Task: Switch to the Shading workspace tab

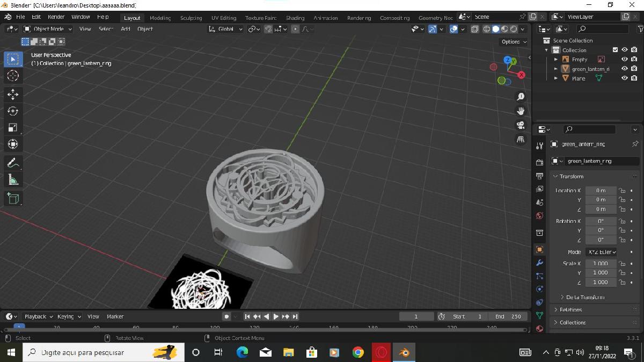Action: [295, 17]
